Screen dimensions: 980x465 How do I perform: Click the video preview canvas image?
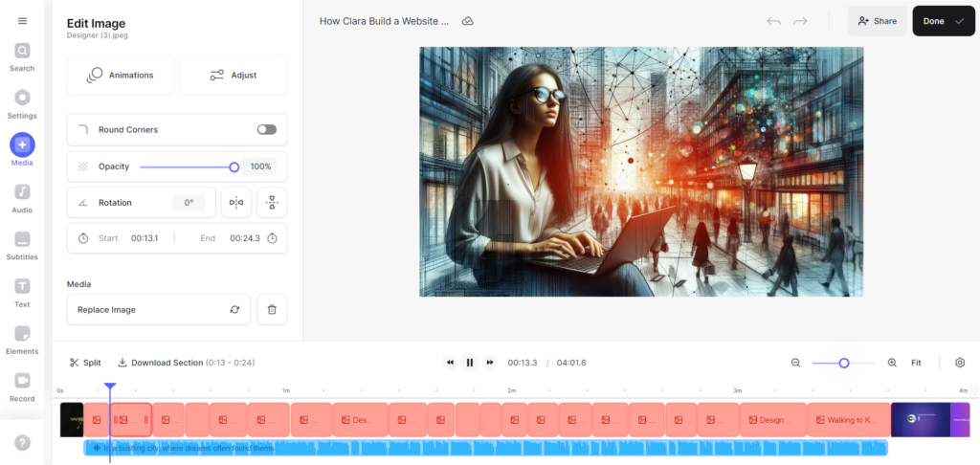pyautogui.click(x=641, y=172)
